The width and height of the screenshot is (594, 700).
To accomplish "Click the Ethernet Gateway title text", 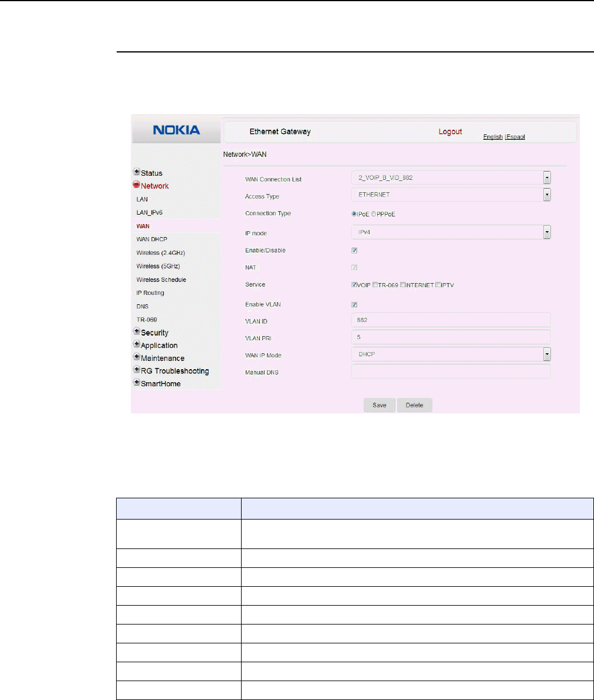I will [x=280, y=132].
